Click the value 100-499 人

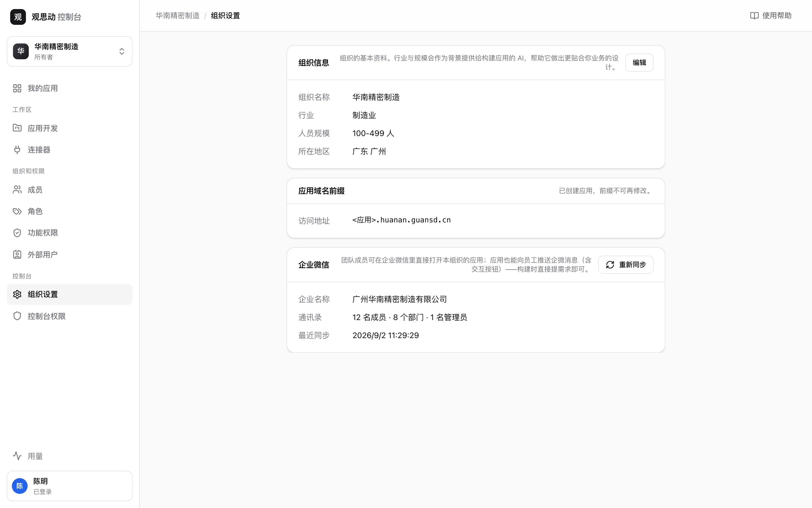pos(373,133)
